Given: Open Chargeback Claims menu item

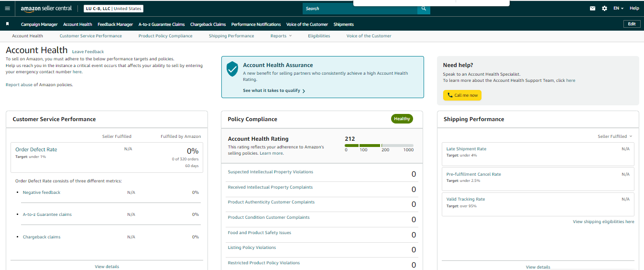Looking at the screenshot, I should pos(208,24).
